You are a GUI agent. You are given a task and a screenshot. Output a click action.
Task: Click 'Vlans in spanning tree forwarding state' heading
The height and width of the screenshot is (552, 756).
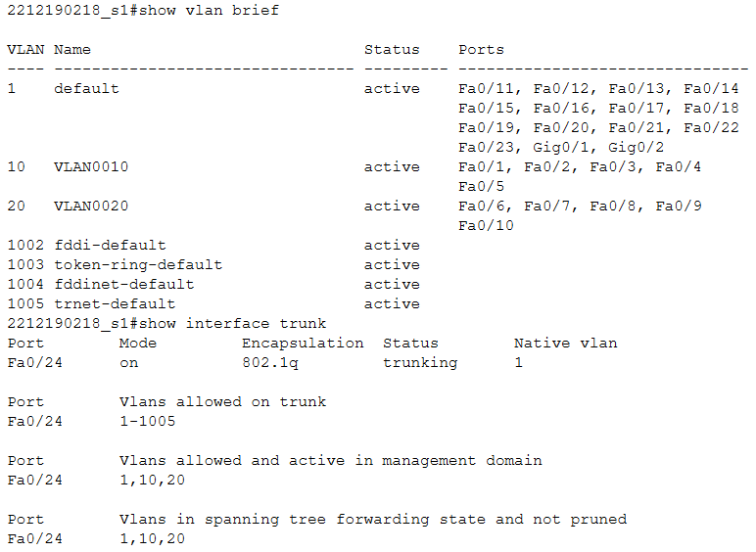click(x=372, y=519)
